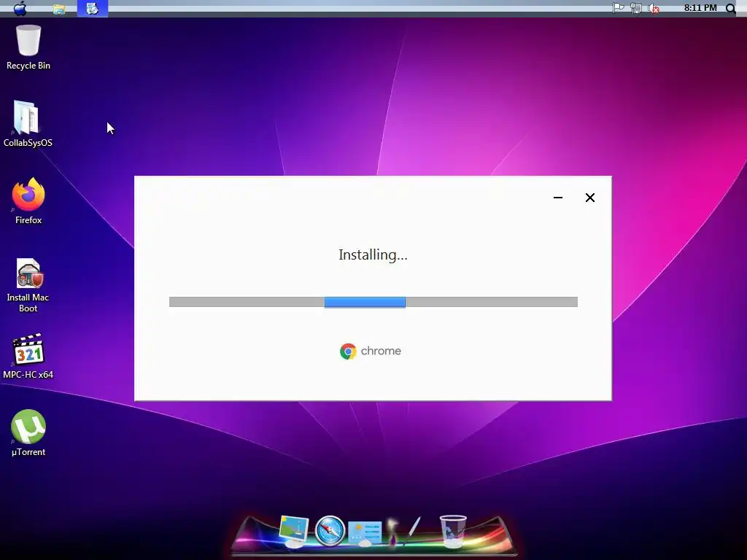
Task: Launch the MPC-HC x64 player shortcut
Action: pyautogui.click(x=28, y=356)
